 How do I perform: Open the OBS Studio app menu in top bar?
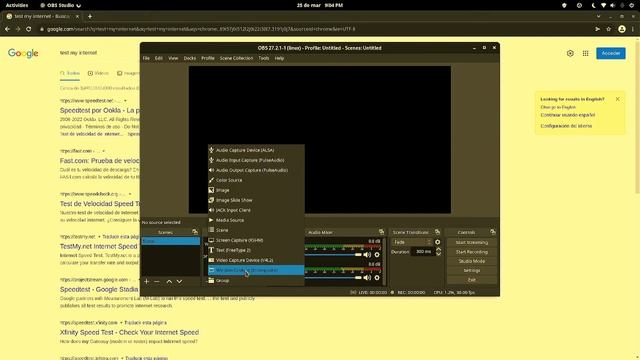pos(60,5)
